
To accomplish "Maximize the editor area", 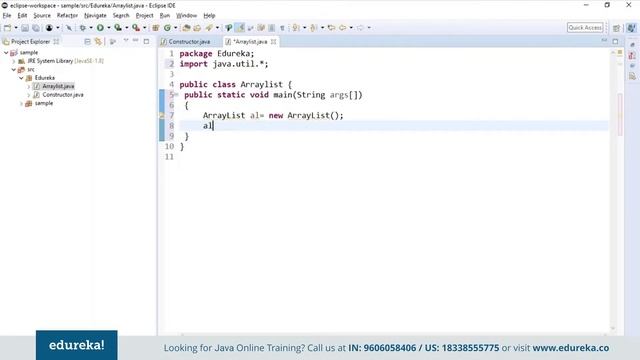I will 615,41.
